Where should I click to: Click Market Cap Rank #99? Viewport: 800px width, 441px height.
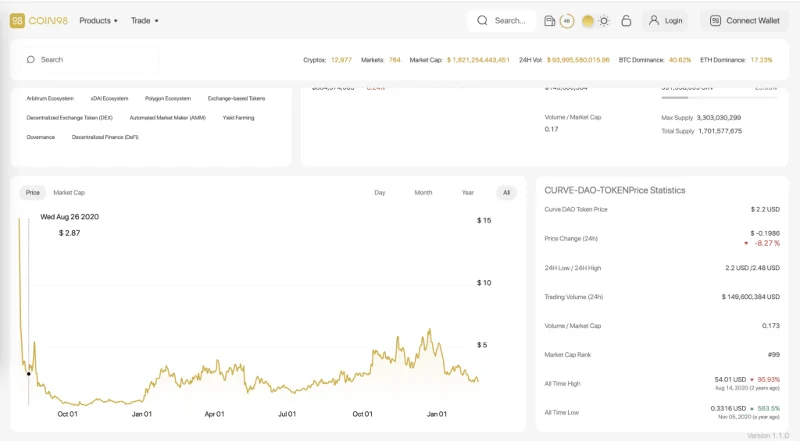coord(773,354)
